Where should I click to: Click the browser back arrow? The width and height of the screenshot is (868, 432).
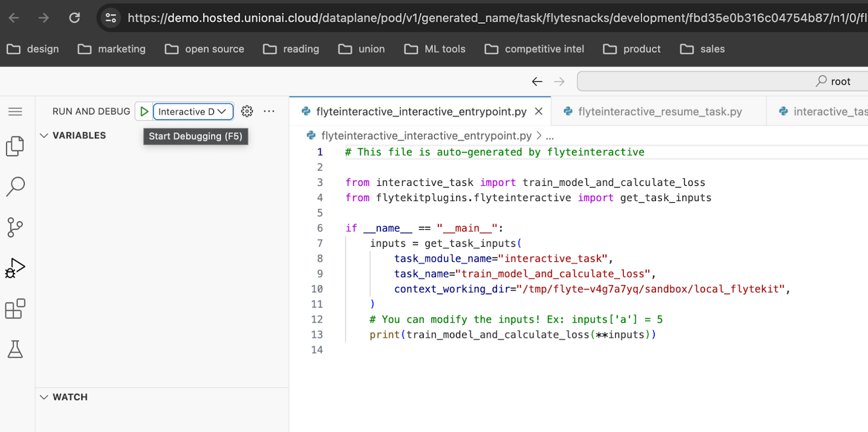(14, 18)
